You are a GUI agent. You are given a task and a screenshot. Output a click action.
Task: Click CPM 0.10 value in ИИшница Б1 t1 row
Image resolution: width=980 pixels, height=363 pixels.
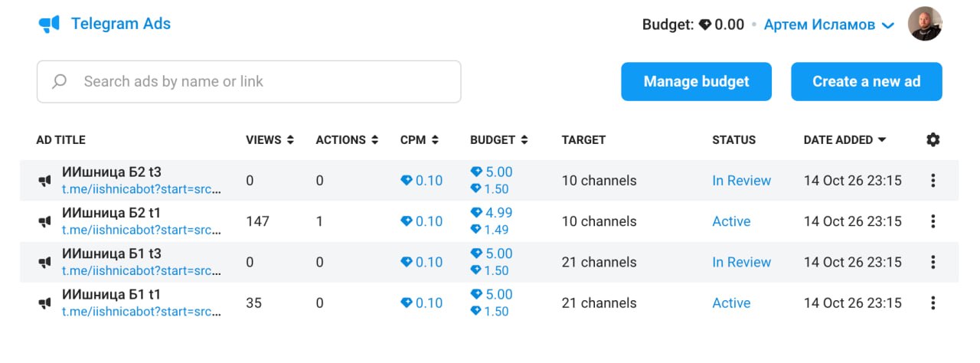pos(422,302)
